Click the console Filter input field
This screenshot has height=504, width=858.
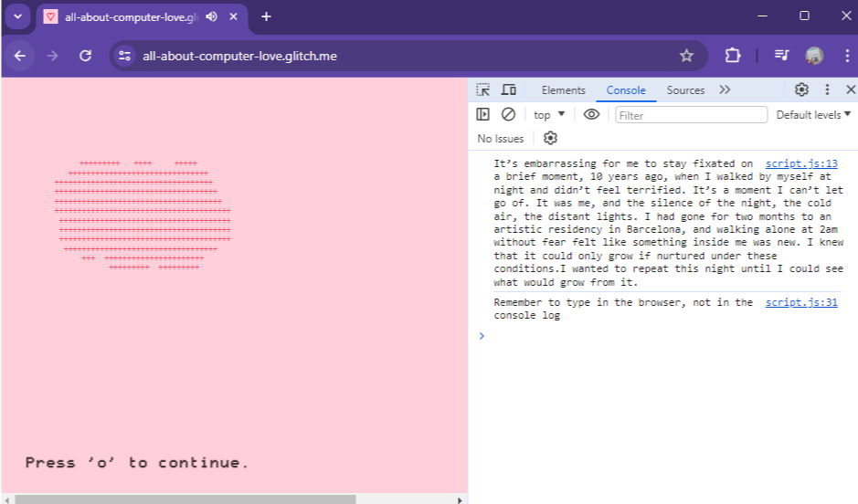pos(691,115)
